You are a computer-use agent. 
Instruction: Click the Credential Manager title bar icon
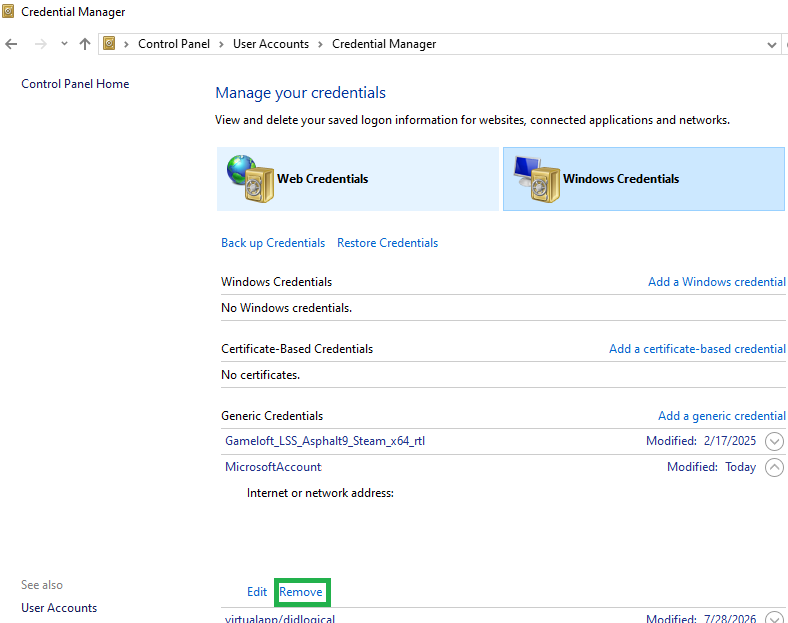8,11
